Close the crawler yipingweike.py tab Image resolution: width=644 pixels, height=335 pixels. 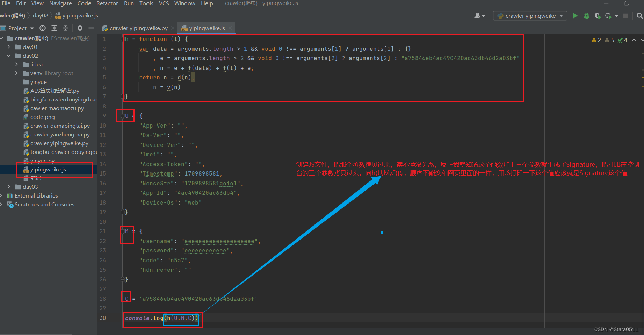[173, 28]
